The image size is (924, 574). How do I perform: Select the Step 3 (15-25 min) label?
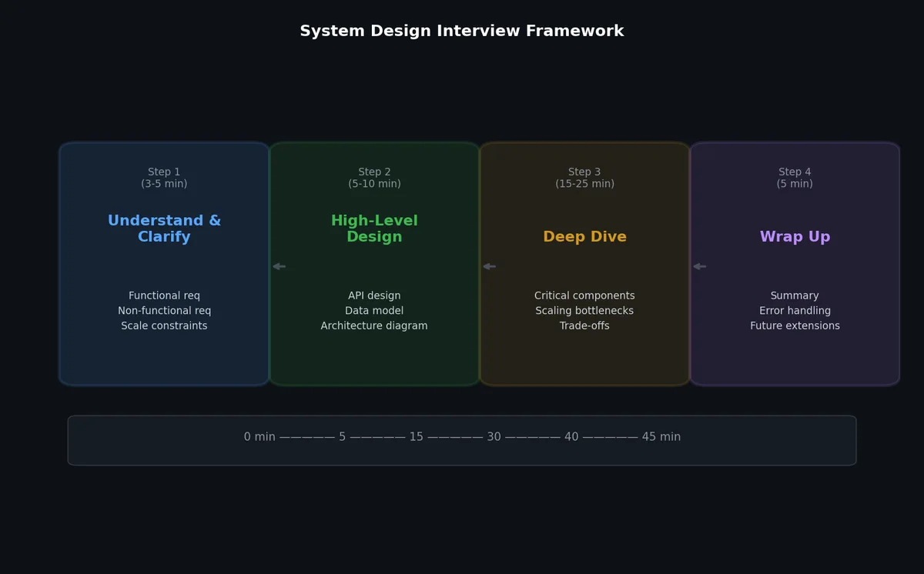pyautogui.click(x=584, y=178)
